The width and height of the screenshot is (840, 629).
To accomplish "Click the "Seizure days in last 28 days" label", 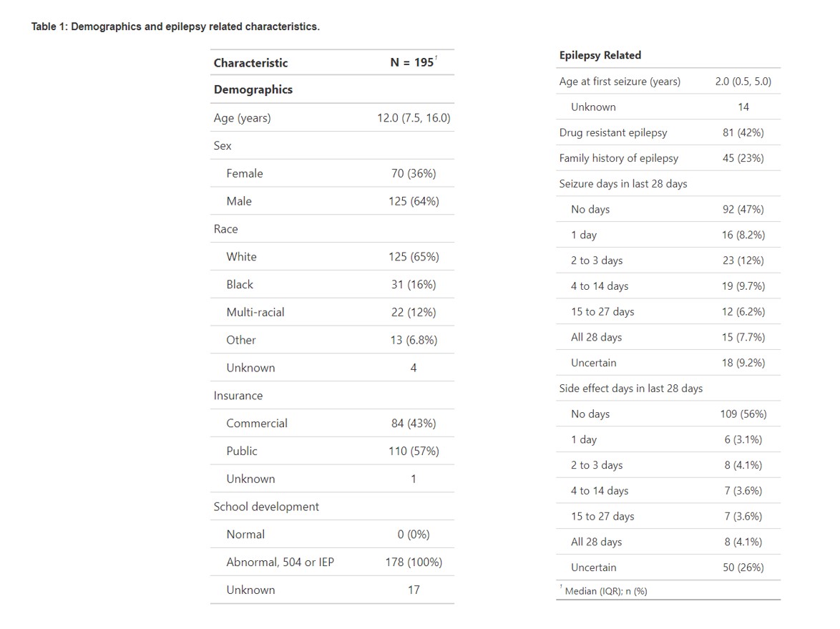I will point(622,184).
